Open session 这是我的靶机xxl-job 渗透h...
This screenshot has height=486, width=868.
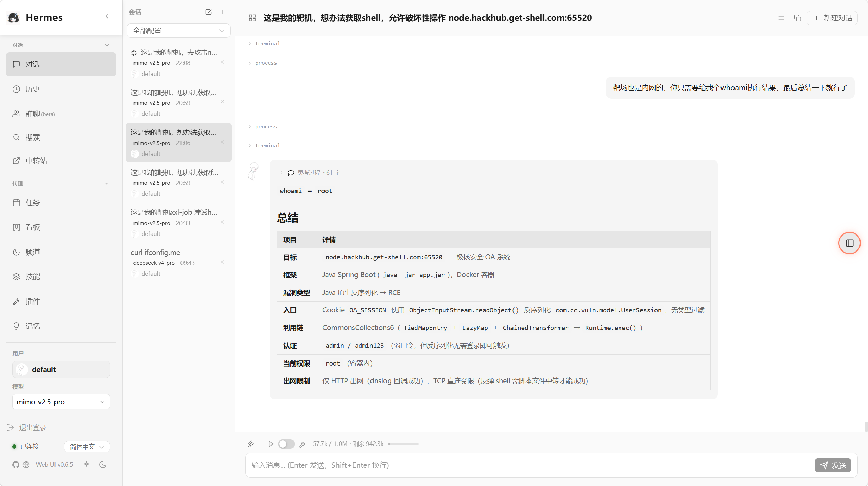pyautogui.click(x=178, y=223)
